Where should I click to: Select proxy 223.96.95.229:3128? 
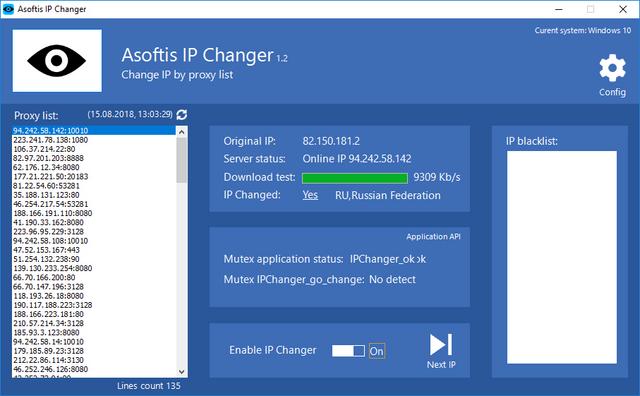click(x=94, y=232)
